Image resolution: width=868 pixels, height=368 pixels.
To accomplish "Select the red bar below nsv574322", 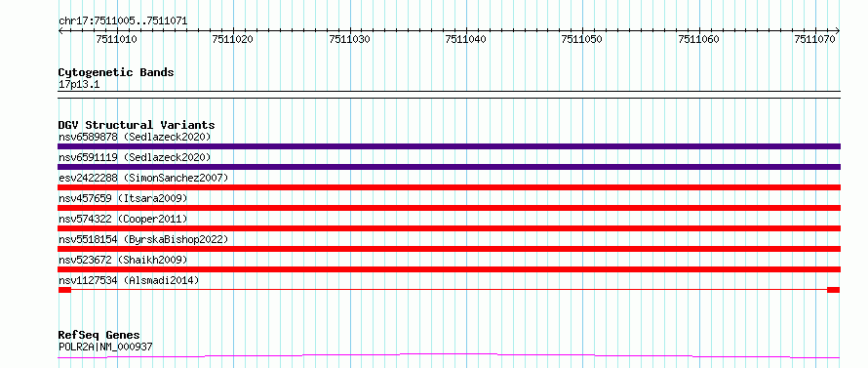I will point(449,228).
